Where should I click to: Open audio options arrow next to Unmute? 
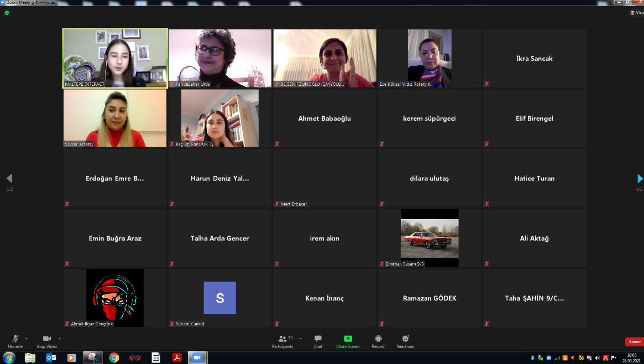tap(26, 339)
